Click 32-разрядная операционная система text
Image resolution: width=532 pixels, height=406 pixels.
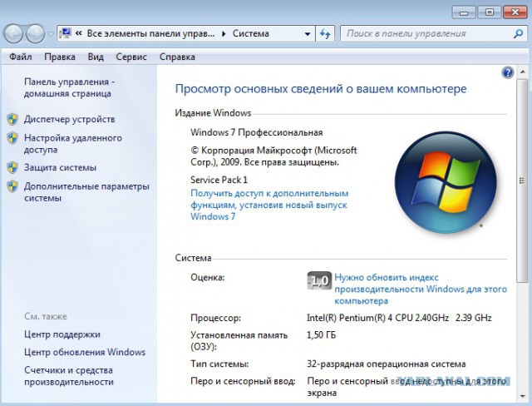387,364
